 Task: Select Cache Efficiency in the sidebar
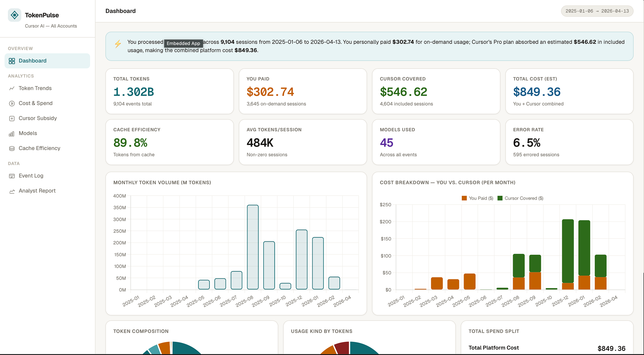pos(47,148)
